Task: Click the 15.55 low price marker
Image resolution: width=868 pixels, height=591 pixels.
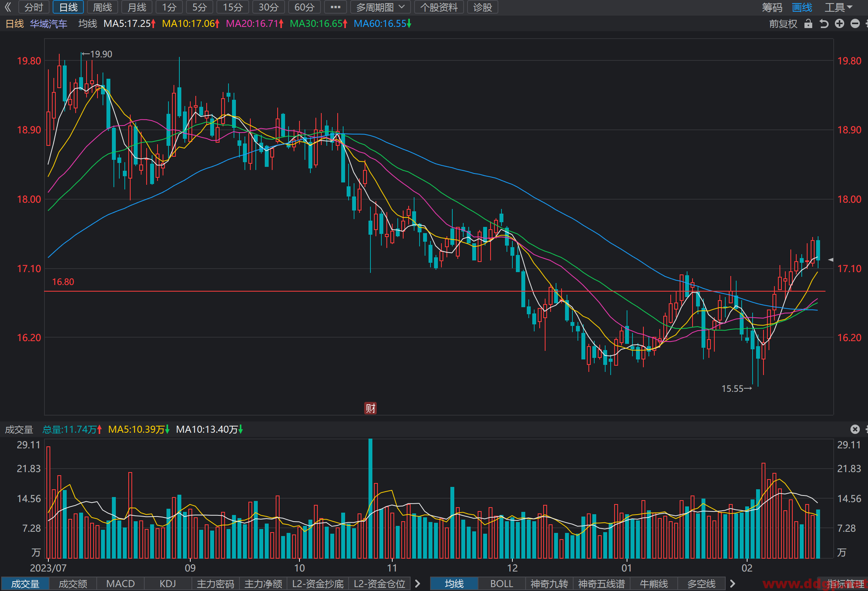Action: point(736,389)
